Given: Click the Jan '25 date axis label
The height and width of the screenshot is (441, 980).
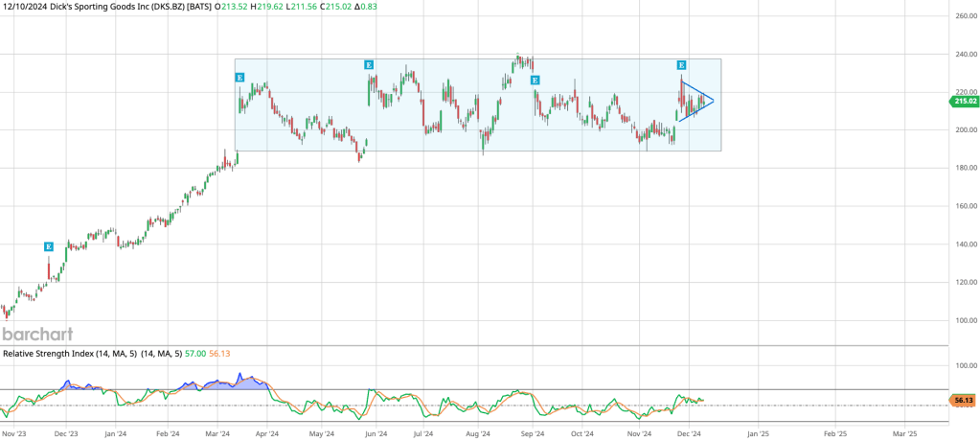Looking at the screenshot, I should coord(758,433).
